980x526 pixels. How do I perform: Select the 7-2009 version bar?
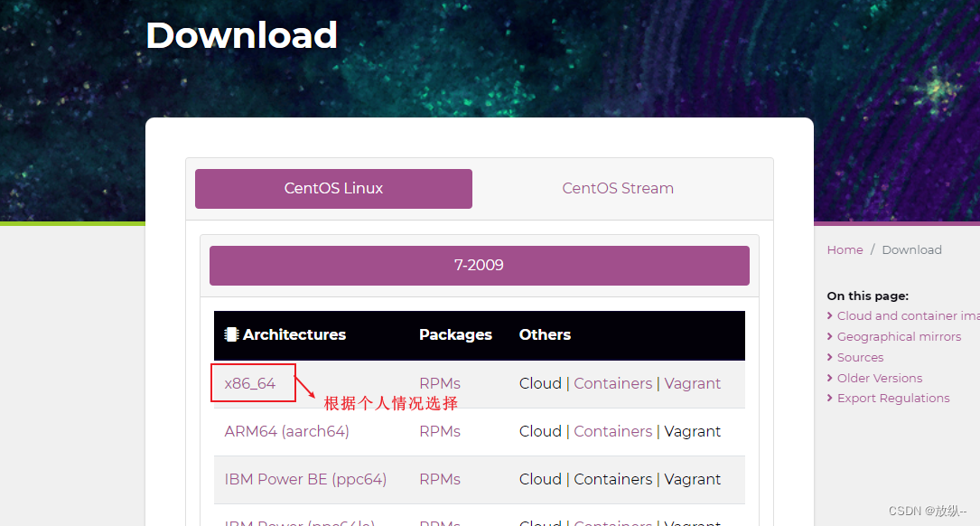coord(479,265)
